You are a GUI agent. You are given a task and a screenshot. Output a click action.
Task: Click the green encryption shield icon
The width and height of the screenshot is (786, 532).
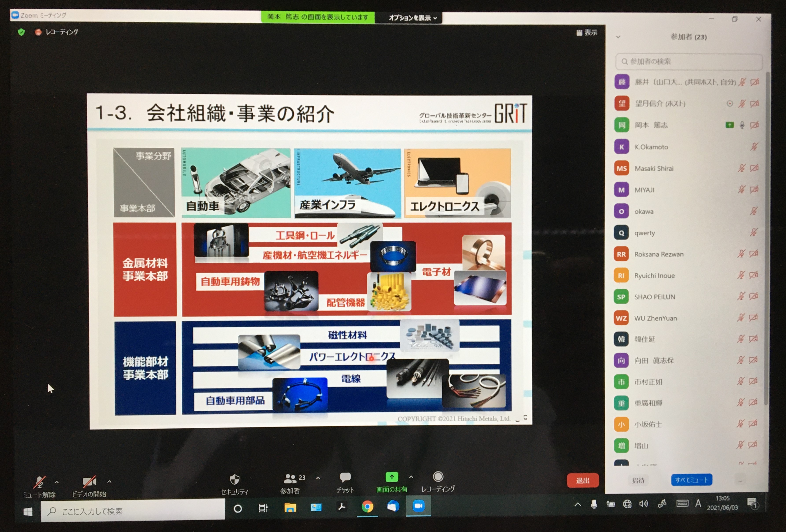[x=21, y=32]
